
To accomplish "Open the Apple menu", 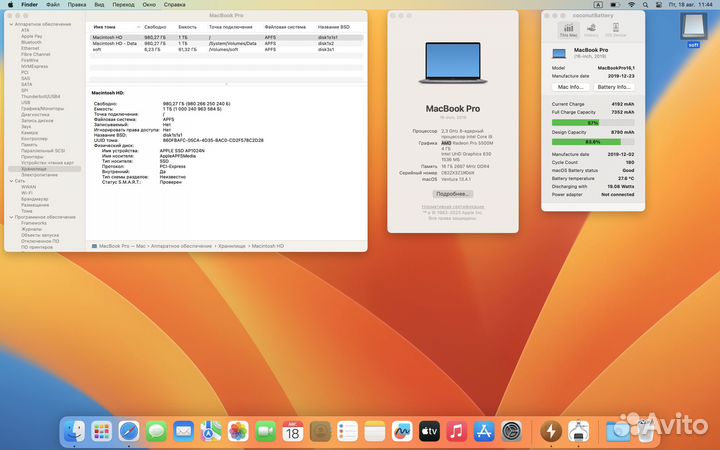I will [10, 5].
